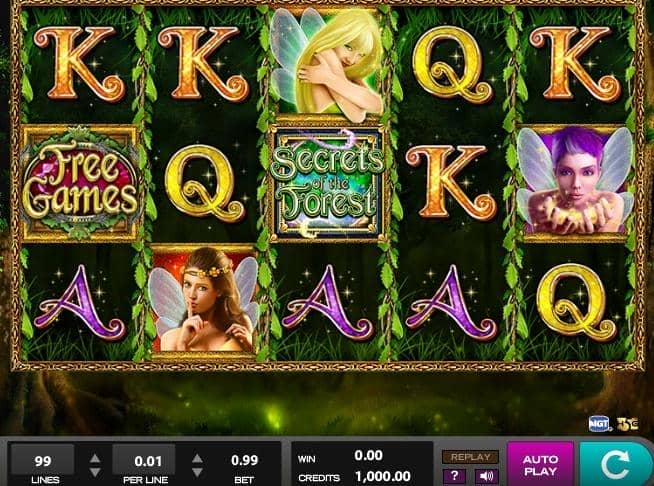Increase number of lines with up arrow
The image size is (654, 486).
pos(95,458)
